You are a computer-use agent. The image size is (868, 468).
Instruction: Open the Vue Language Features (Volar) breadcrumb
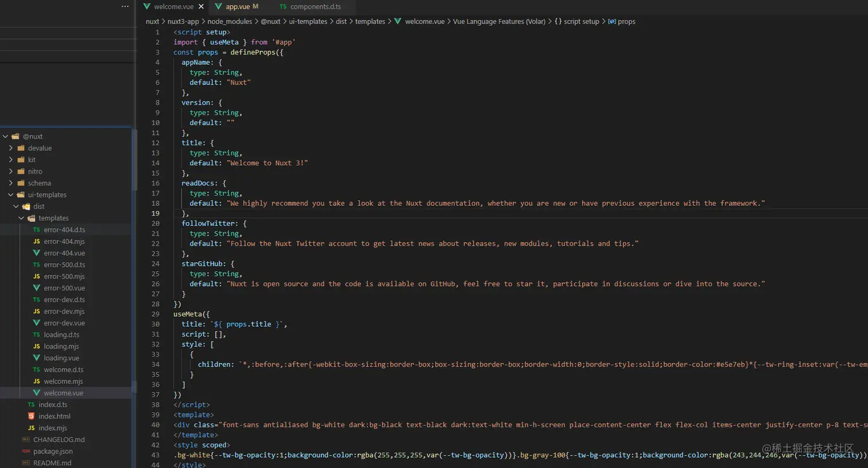(499, 22)
